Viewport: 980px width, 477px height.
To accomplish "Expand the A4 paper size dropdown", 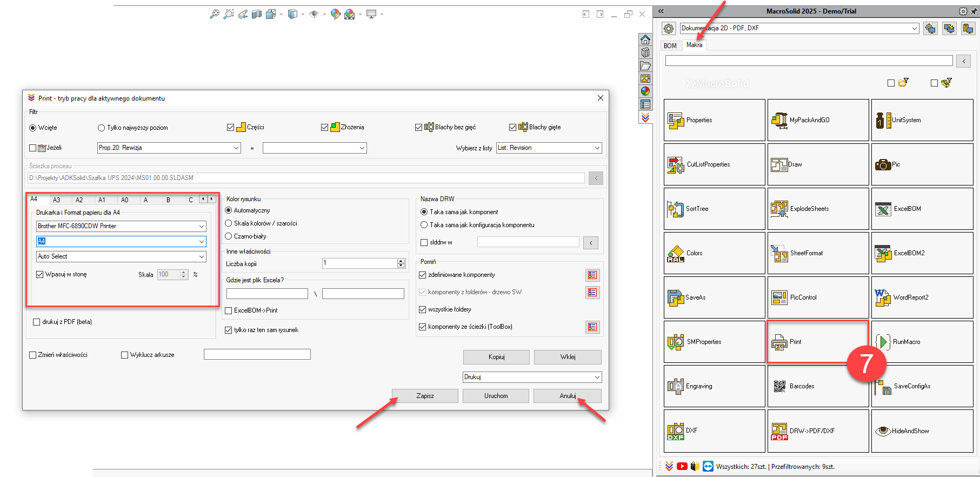I will 121,241.
